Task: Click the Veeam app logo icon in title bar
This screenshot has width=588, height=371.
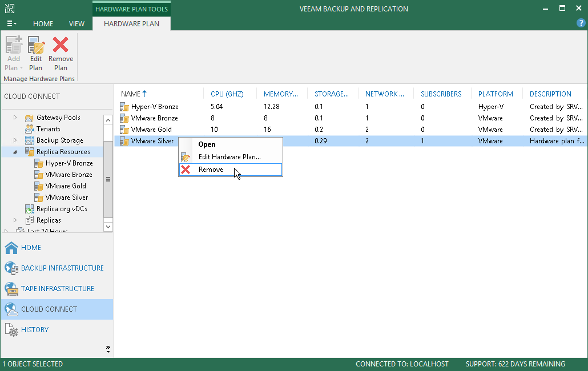Action: click(10, 9)
